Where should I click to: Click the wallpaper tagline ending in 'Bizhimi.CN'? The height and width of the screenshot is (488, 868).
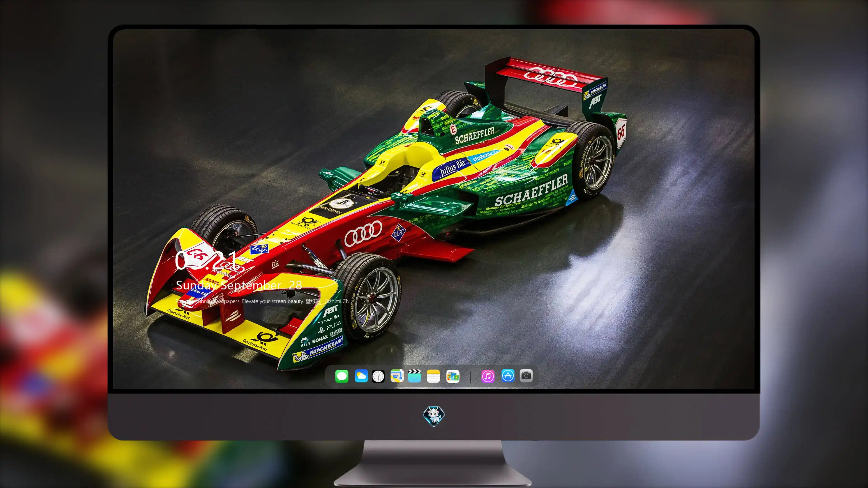click(x=262, y=301)
